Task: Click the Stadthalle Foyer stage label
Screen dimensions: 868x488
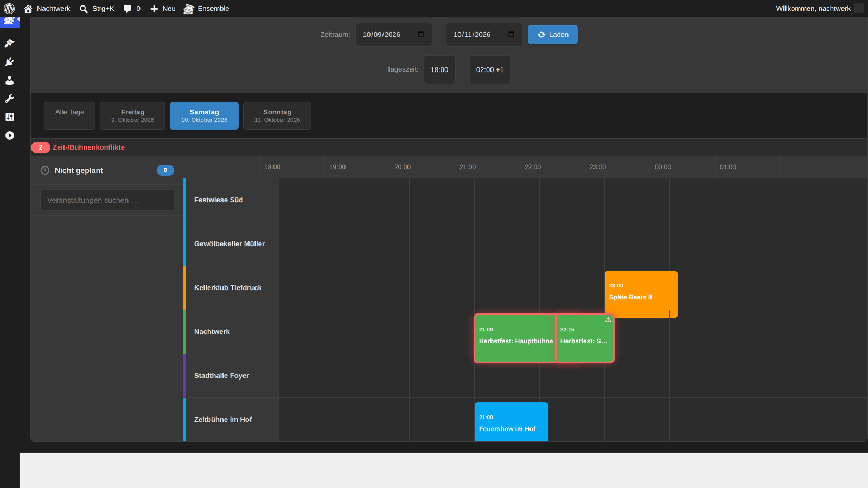Action: click(221, 376)
